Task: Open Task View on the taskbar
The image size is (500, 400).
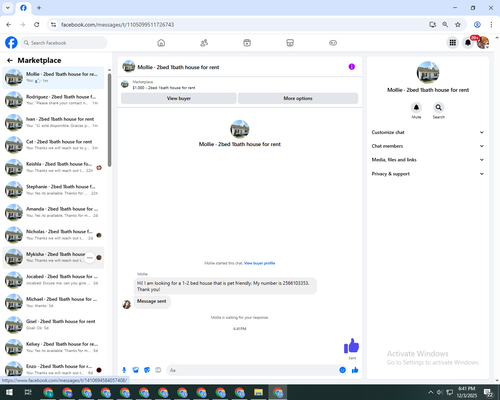Action: 28,392
